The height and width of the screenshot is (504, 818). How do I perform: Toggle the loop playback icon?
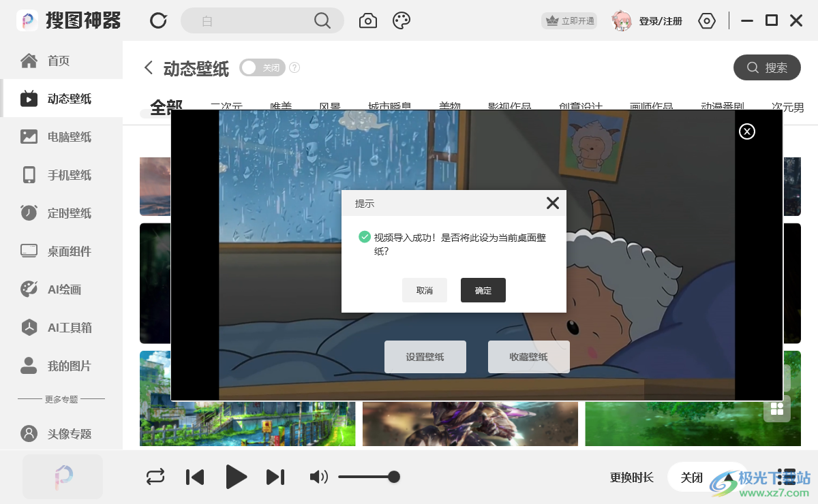point(155,477)
